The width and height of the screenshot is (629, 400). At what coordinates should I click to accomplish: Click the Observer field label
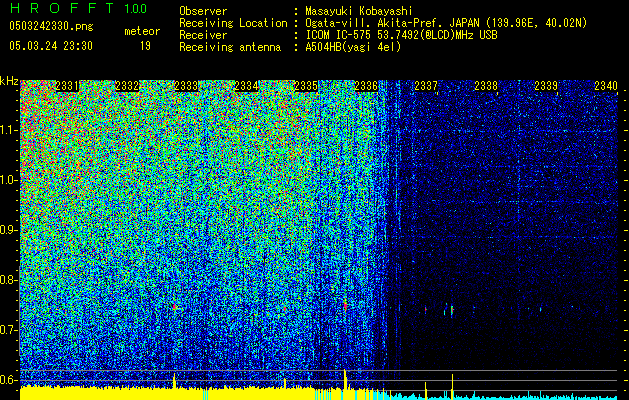(x=203, y=11)
